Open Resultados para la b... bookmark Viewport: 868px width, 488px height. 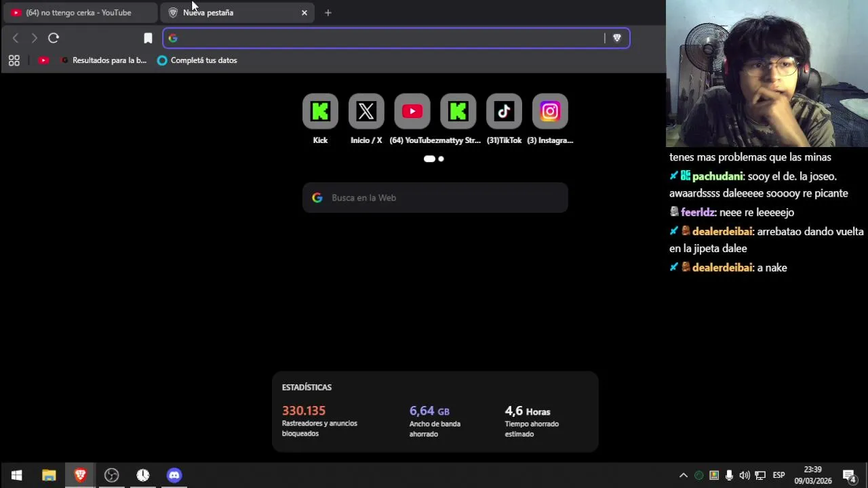pyautogui.click(x=104, y=60)
